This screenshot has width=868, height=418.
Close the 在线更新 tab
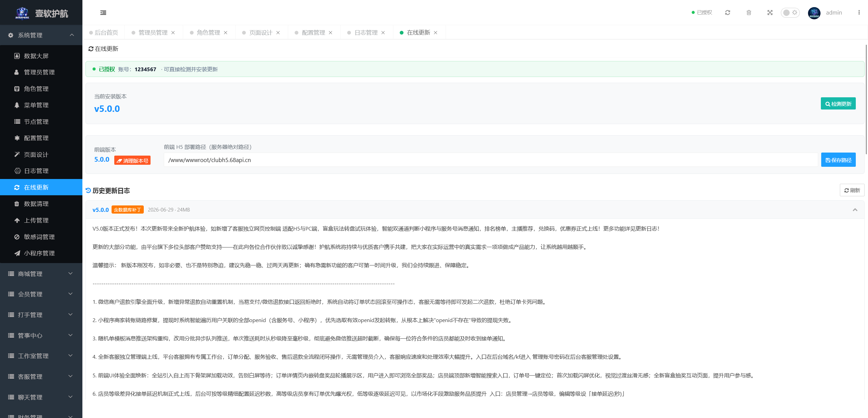click(436, 33)
